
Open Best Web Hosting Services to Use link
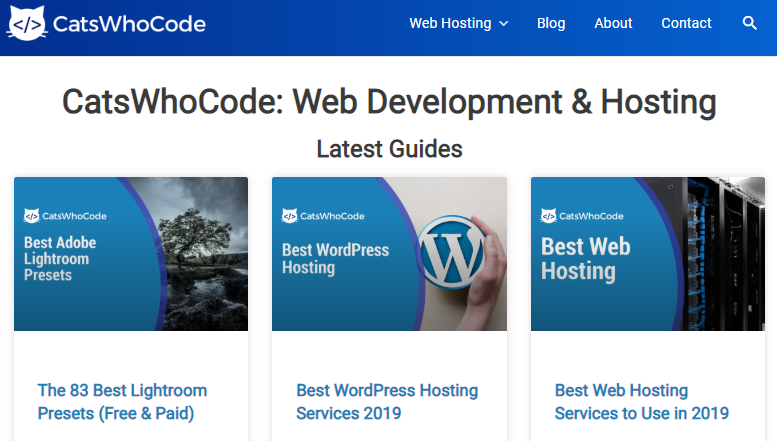[642, 402]
